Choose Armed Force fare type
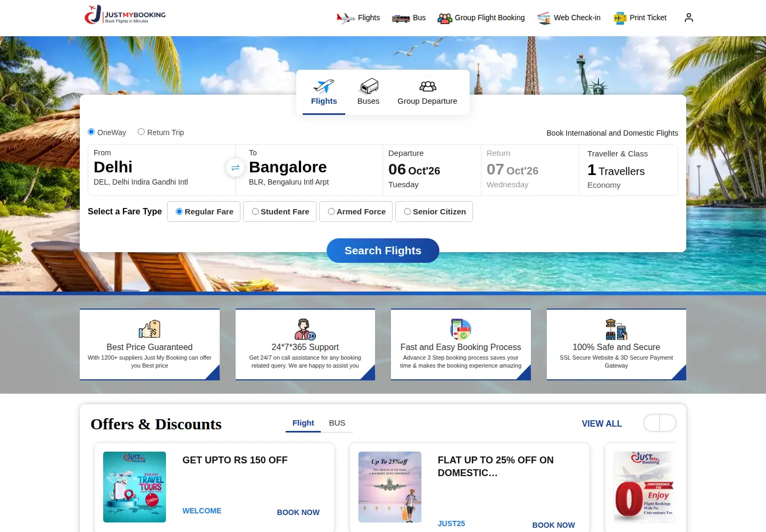This screenshot has height=532, width=766. click(356, 211)
